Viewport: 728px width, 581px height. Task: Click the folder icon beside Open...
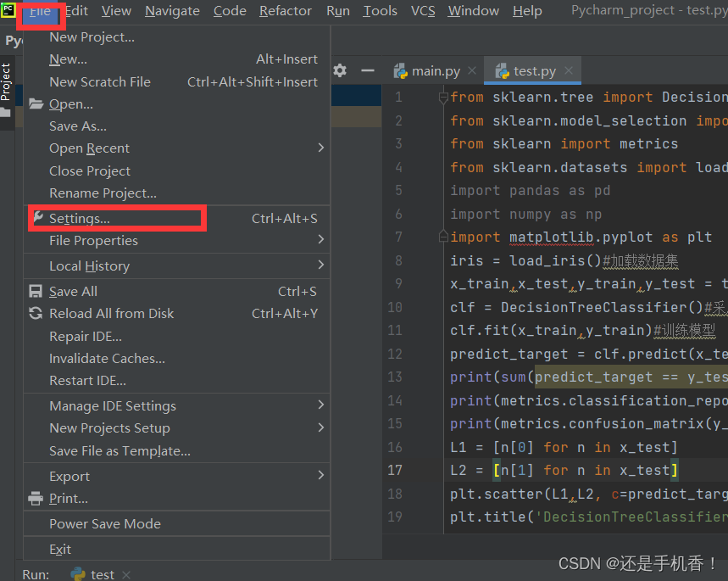click(36, 103)
